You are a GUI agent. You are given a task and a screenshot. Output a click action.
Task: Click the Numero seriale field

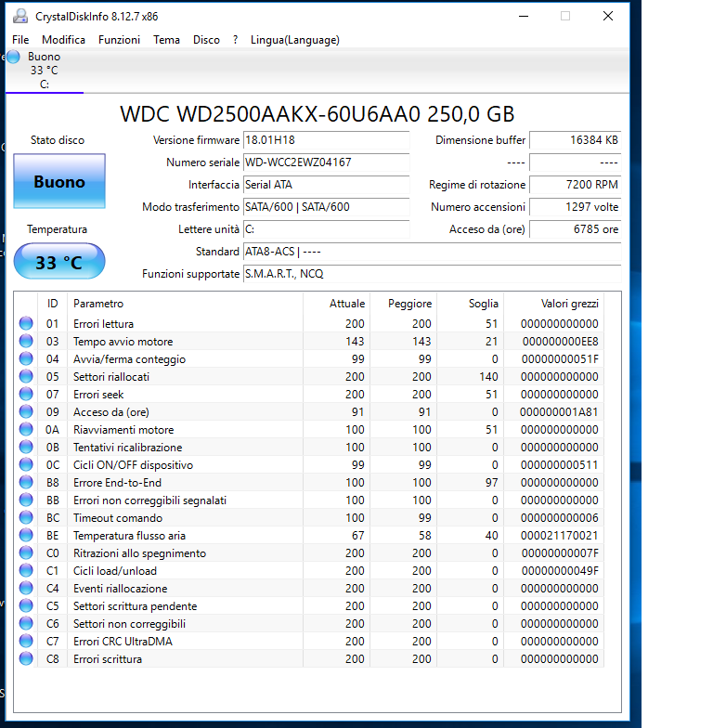click(x=327, y=162)
